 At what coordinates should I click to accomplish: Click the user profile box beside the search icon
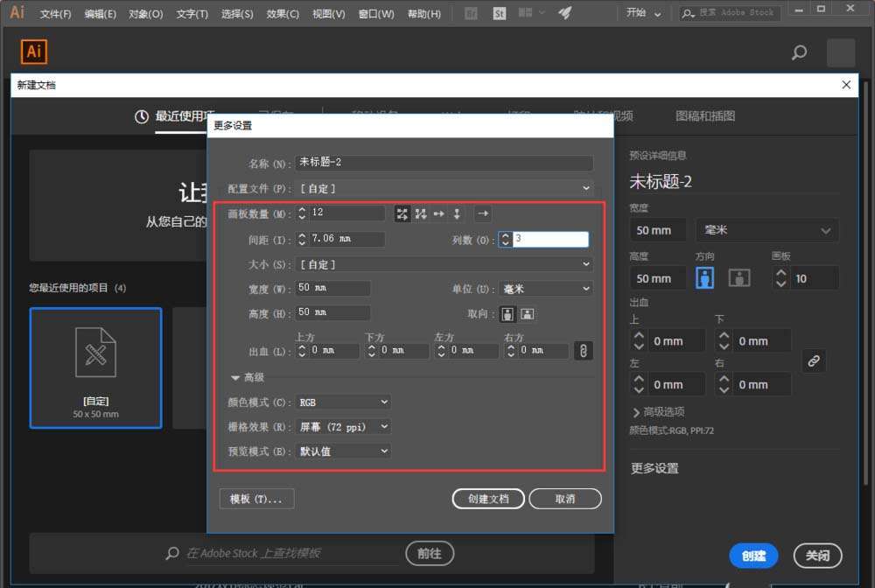(840, 52)
